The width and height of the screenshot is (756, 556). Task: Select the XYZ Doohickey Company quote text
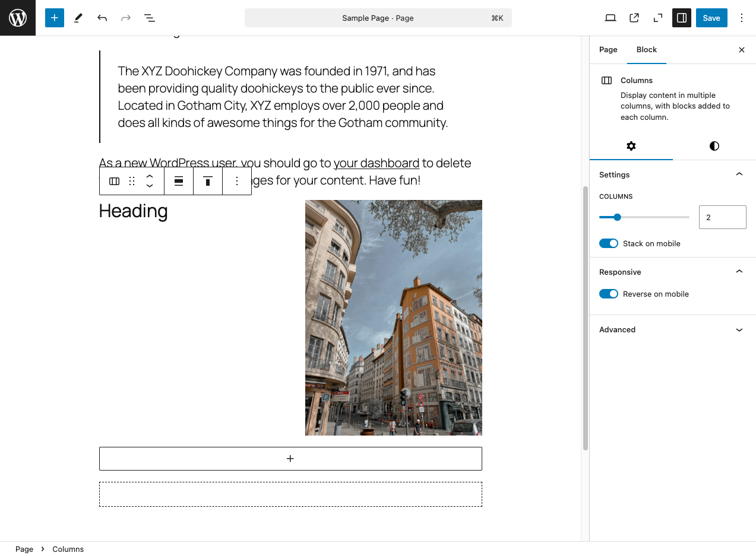(x=283, y=97)
